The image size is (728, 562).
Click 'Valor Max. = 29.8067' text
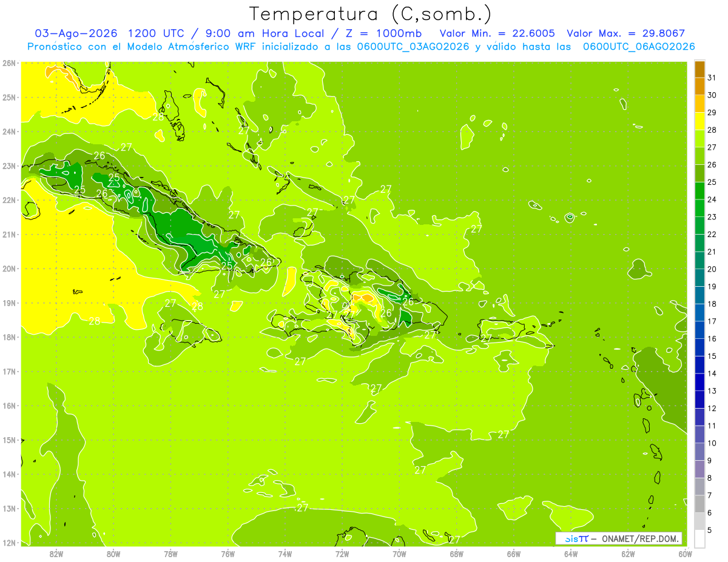(x=626, y=33)
